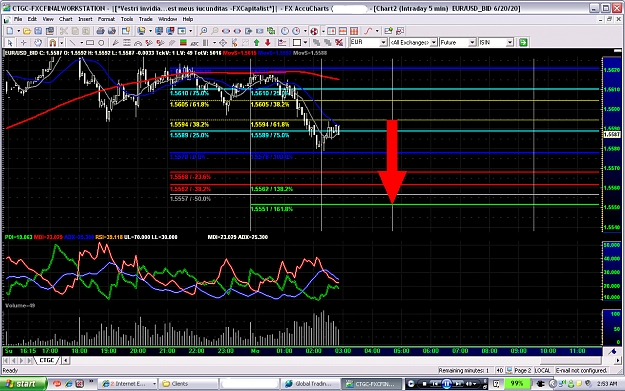
Task: Select the arrow pointer tool
Action: tap(10, 42)
